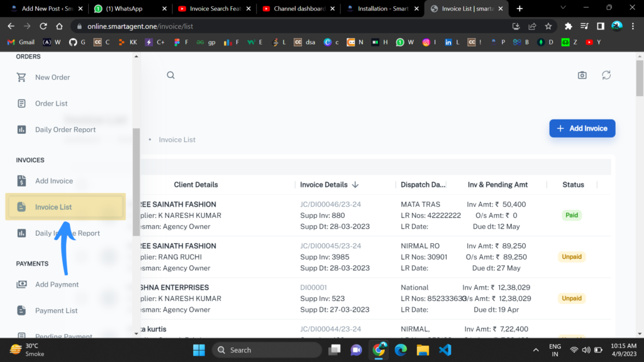Click the search magnifier icon
This screenshot has height=362, width=644.
170,75
